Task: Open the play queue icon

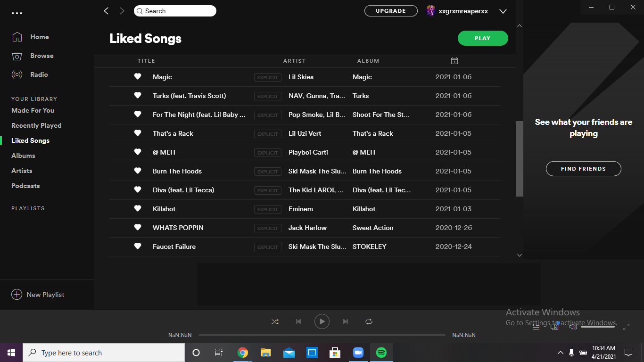Action: pyautogui.click(x=536, y=327)
